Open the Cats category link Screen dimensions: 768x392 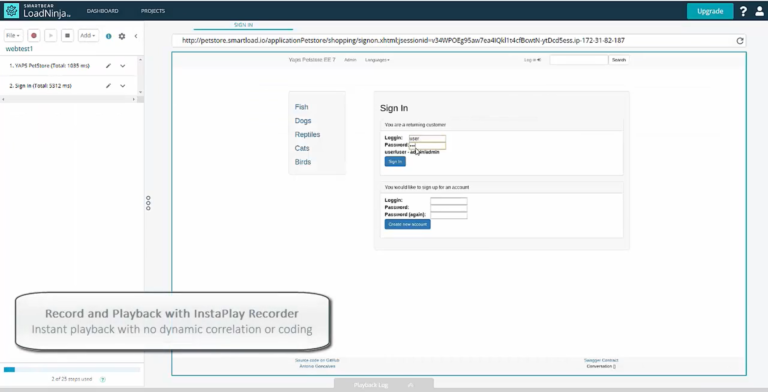(302, 148)
